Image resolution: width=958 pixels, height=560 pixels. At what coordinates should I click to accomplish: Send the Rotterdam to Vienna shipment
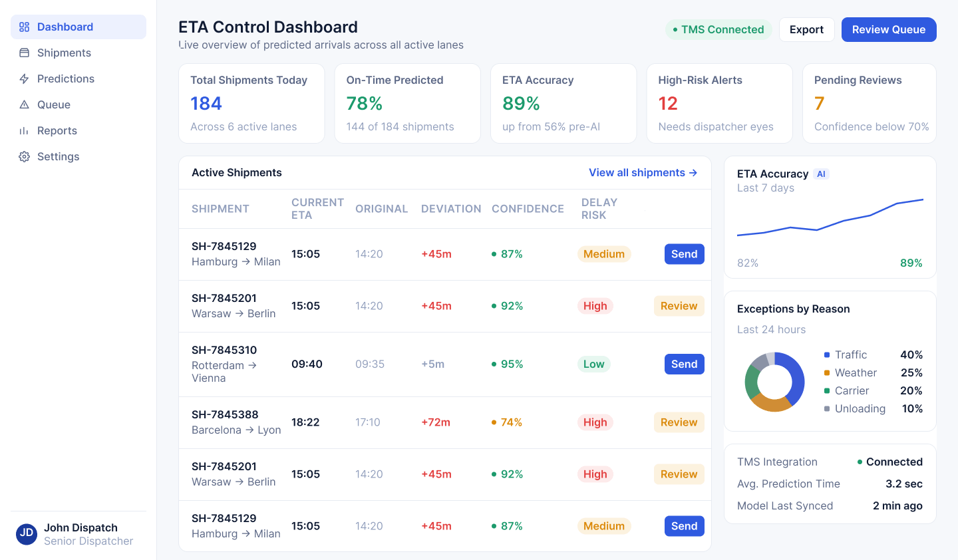(x=684, y=364)
